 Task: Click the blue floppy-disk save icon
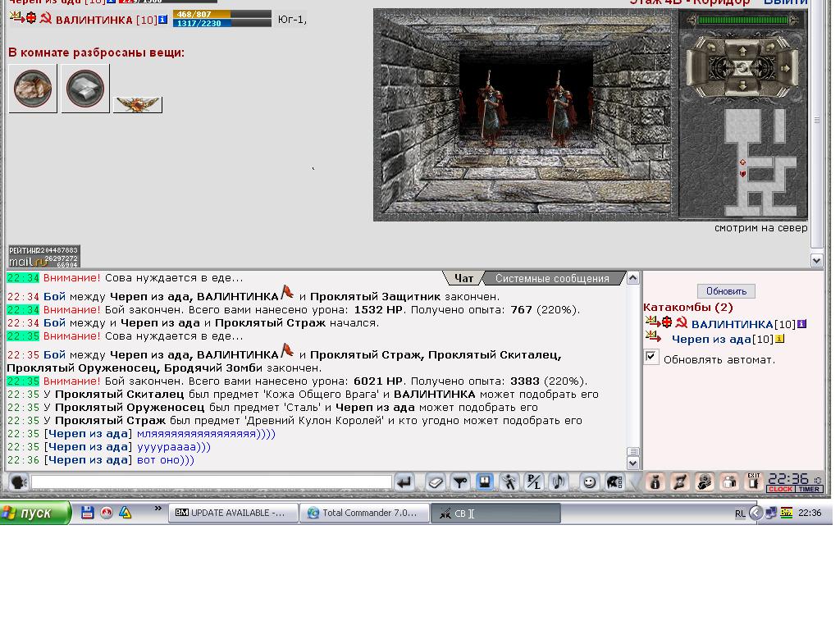(484, 482)
